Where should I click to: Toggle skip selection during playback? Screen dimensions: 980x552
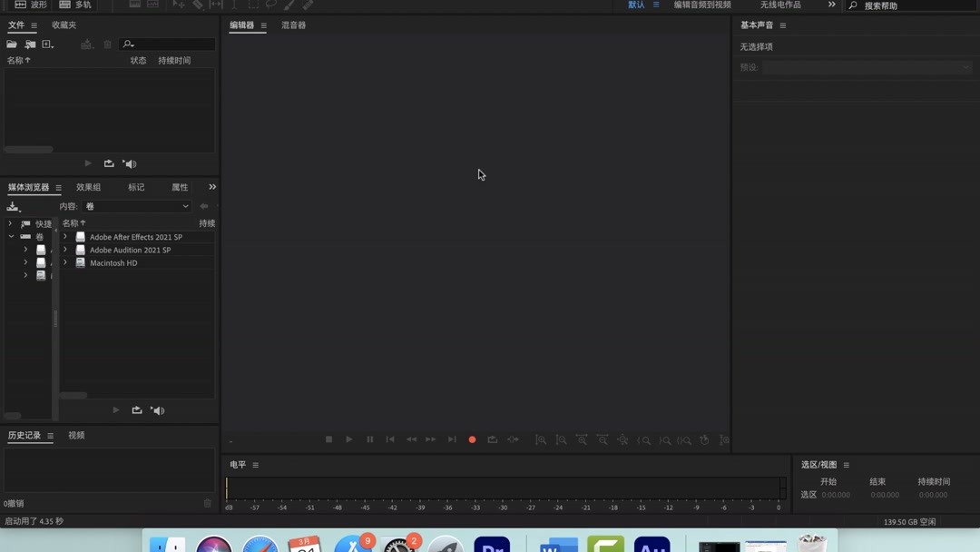click(513, 439)
